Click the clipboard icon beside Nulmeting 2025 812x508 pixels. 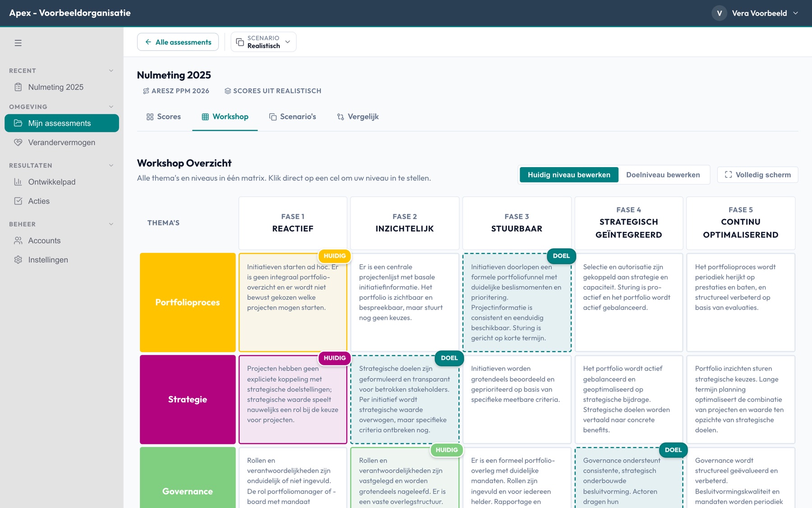point(18,87)
